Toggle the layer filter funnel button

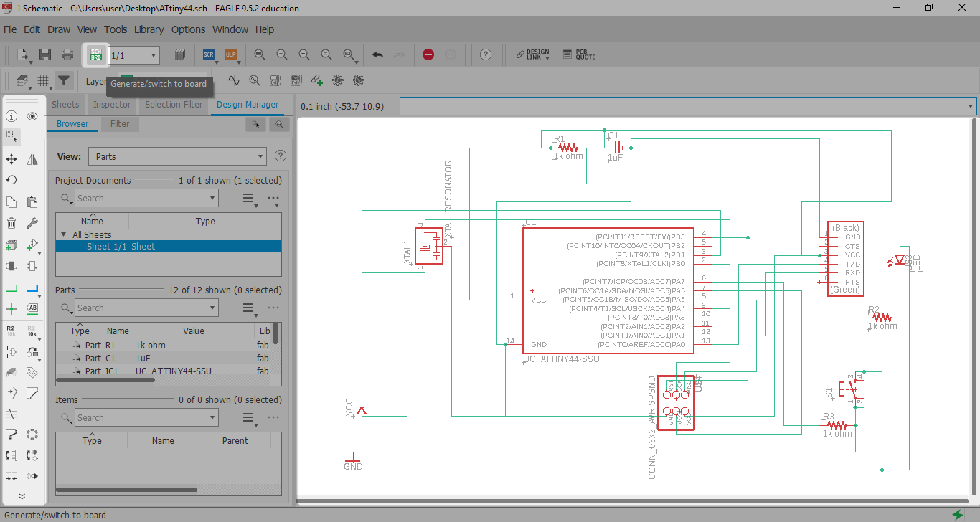coord(64,80)
